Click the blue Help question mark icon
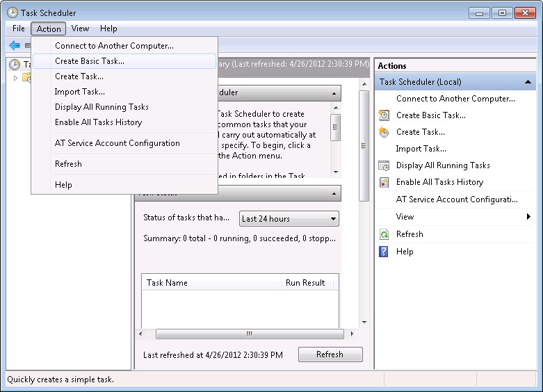 point(384,252)
